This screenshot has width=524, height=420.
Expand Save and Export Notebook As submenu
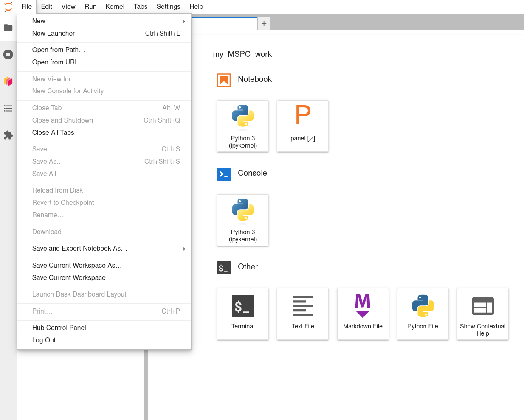tap(104, 249)
